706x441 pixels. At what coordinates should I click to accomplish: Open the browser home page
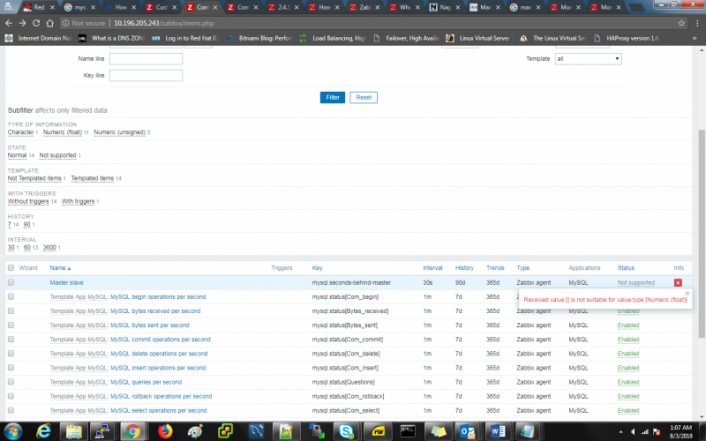point(50,23)
